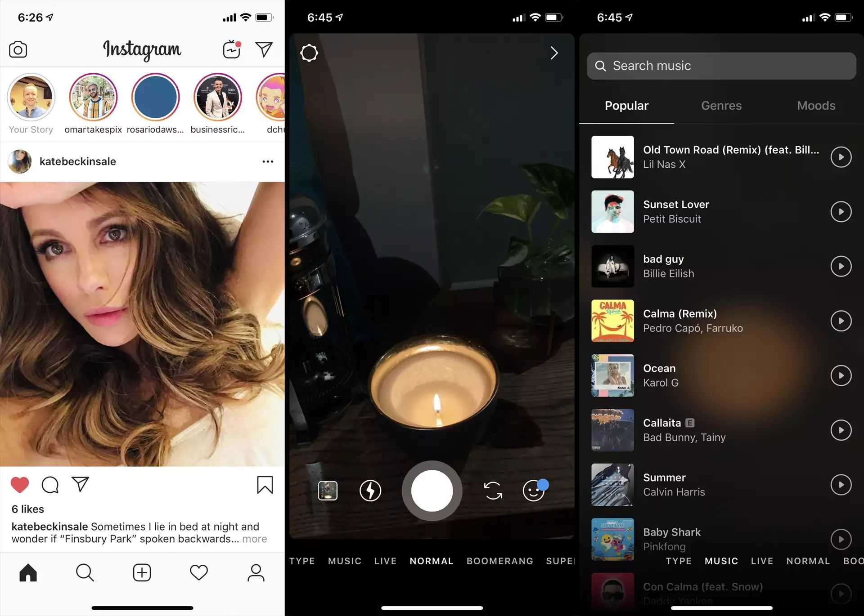864x616 pixels.
Task: Tap the Stickers/Emoji icon in Stories camera
Action: pos(534,491)
